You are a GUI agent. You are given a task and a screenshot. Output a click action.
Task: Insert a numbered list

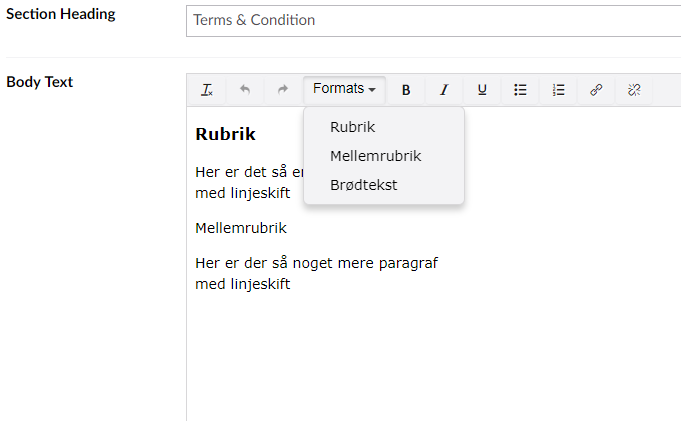tap(558, 89)
